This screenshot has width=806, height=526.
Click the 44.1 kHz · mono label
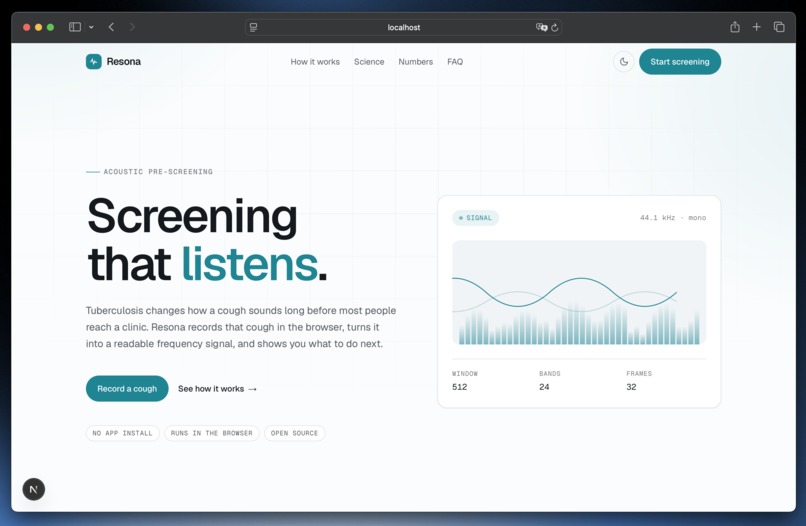tap(673, 218)
